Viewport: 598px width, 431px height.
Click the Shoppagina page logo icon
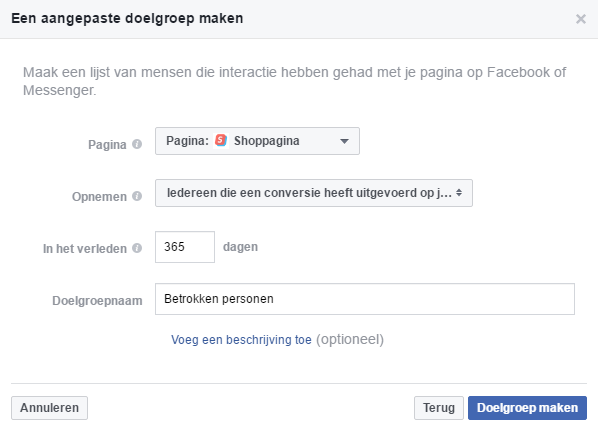click(221, 140)
